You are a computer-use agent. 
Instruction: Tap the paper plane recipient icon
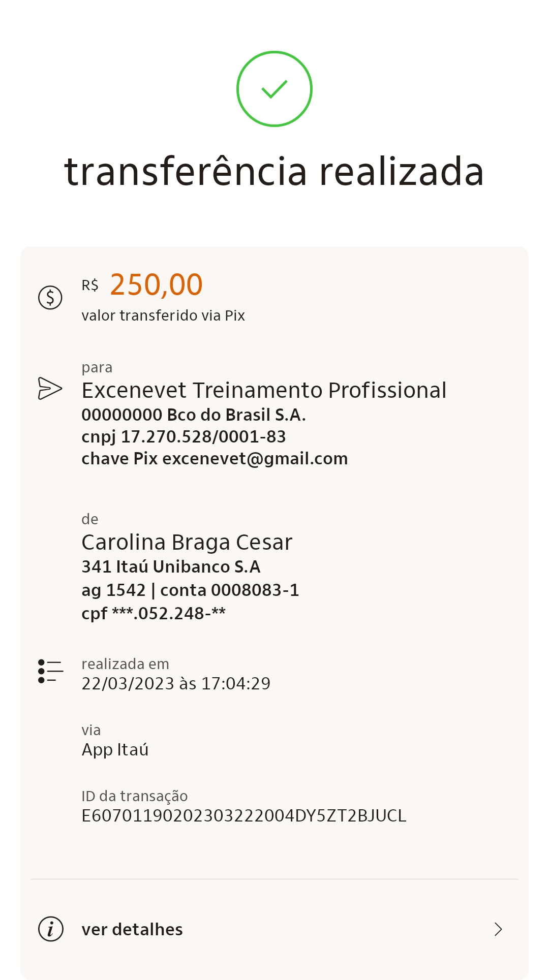50,389
